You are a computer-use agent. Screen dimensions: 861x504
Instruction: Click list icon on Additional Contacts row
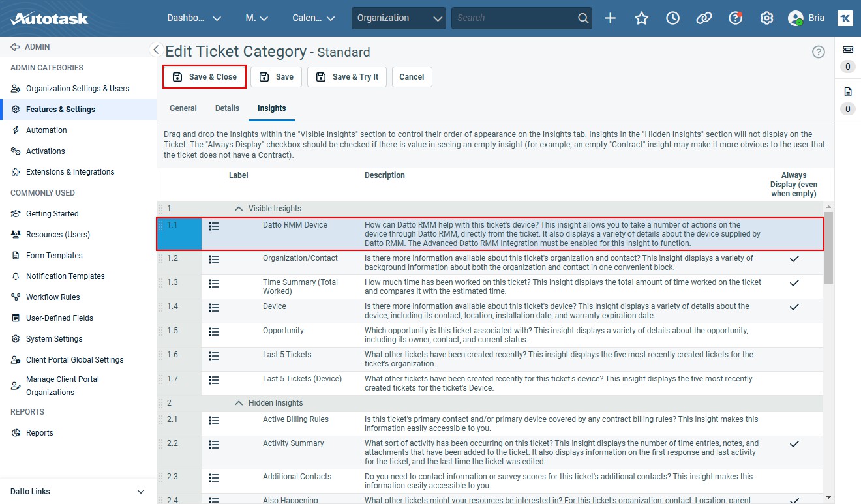coord(214,478)
